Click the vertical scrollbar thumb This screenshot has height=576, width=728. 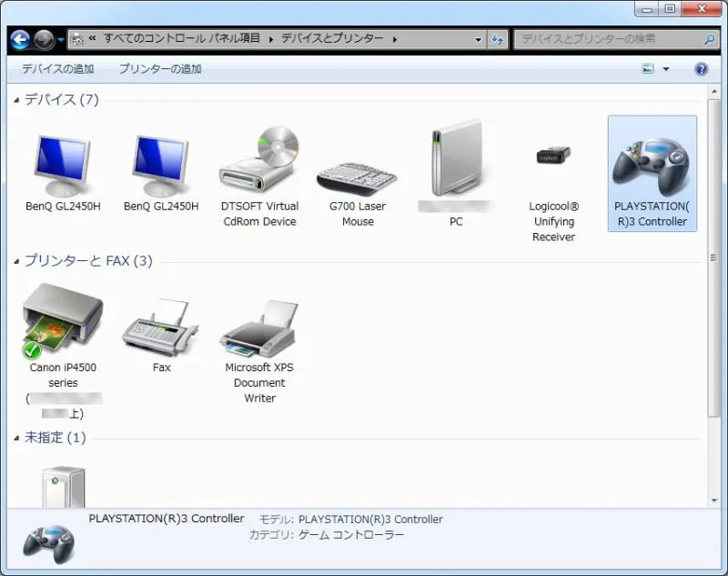713,258
